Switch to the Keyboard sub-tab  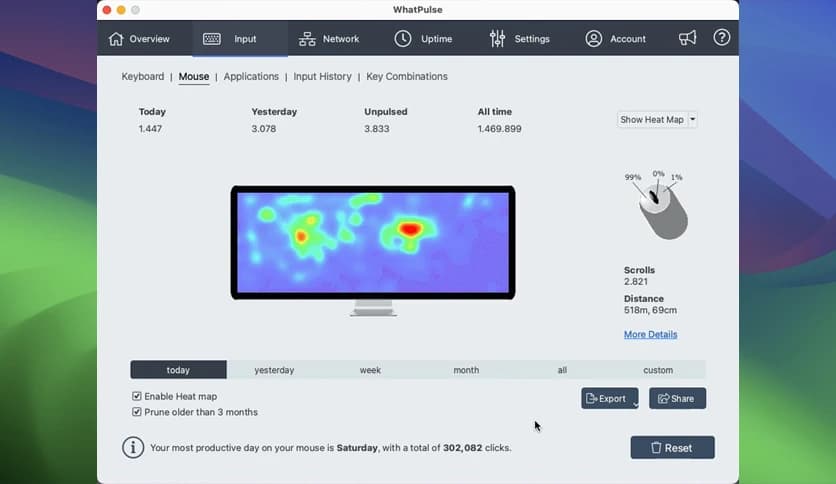click(143, 77)
